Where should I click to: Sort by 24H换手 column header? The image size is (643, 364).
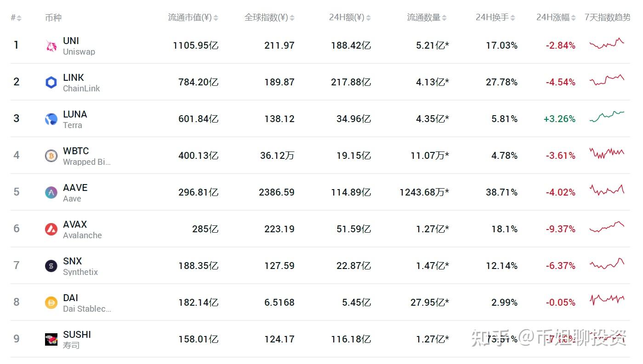point(495,17)
